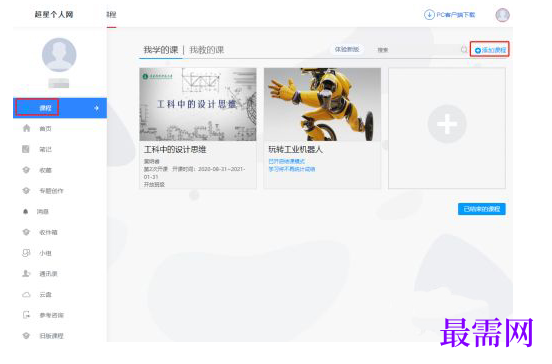
Task: Open the 专题创作 item in the sidebar
Action: pyautogui.click(x=51, y=191)
